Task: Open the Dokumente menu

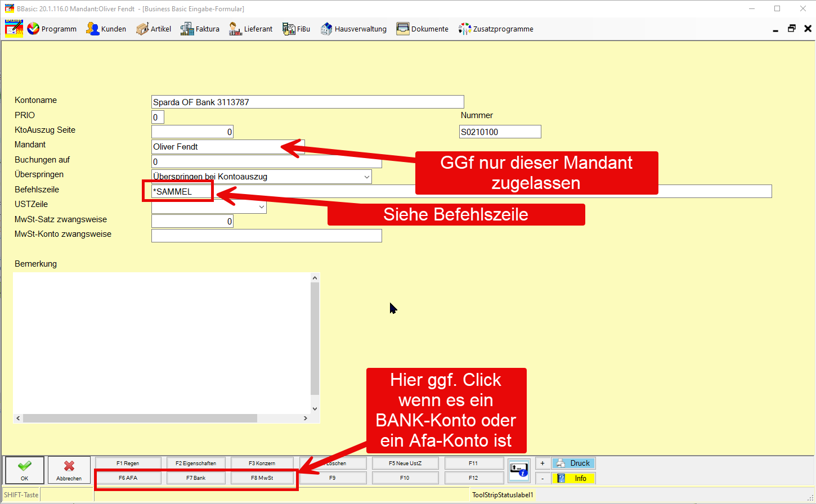Action: click(423, 29)
